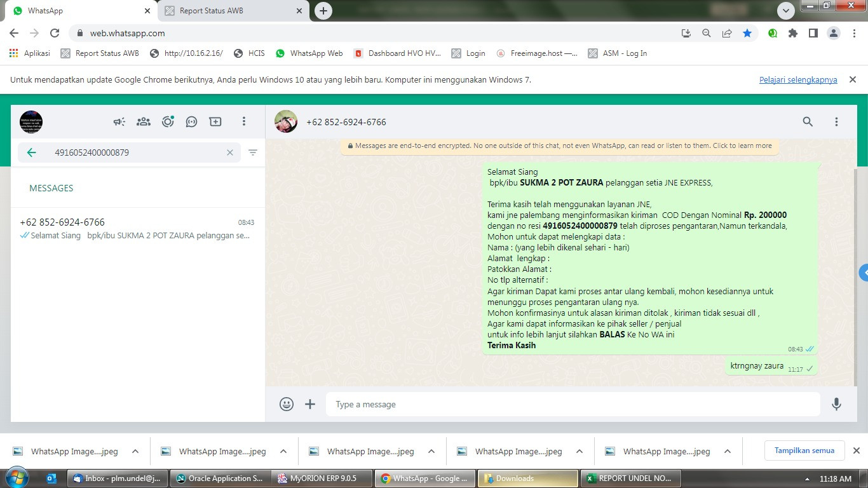The width and height of the screenshot is (868, 488).
Task: Open WhatsApp Web bookmark
Action: (x=309, y=53)
